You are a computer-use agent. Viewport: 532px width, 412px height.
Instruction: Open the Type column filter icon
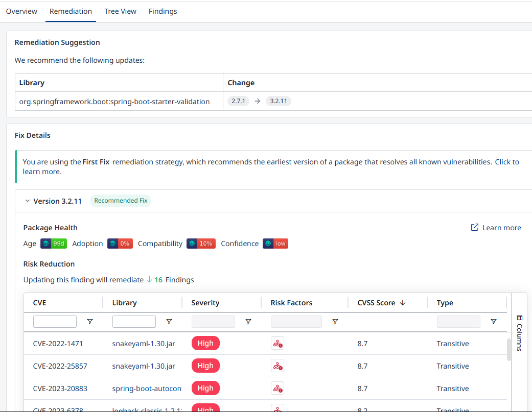[x=494, y=322]
